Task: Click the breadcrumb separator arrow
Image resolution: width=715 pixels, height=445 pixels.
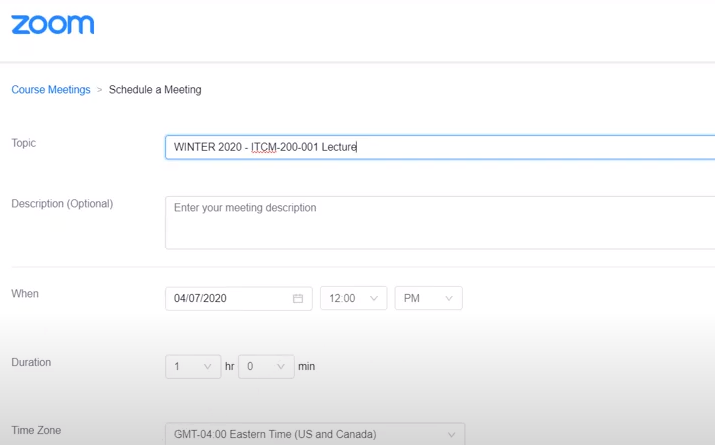Action: (100, 90)
